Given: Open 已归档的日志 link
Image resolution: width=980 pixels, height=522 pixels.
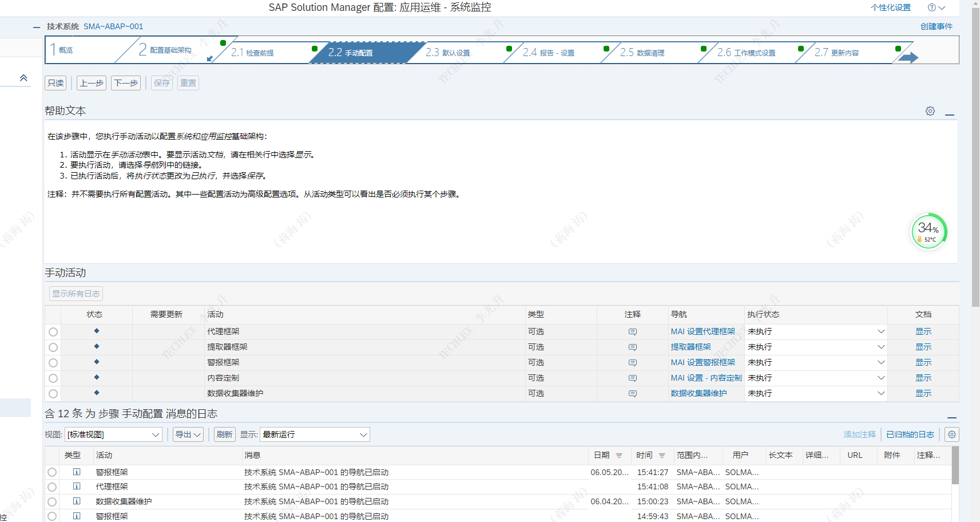Looking at the screenshot, I should (910, 434).
